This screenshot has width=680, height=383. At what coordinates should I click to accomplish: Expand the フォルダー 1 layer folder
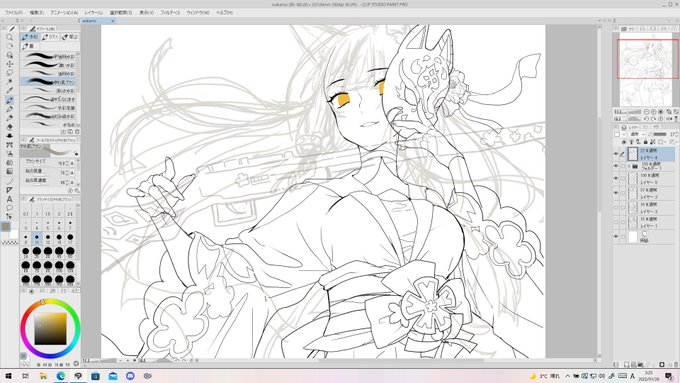(629, 166)
